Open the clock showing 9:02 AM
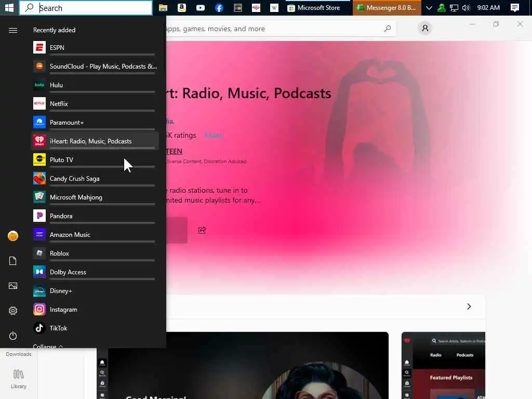Viewport: 532px width, 399px height. [488, 8]
